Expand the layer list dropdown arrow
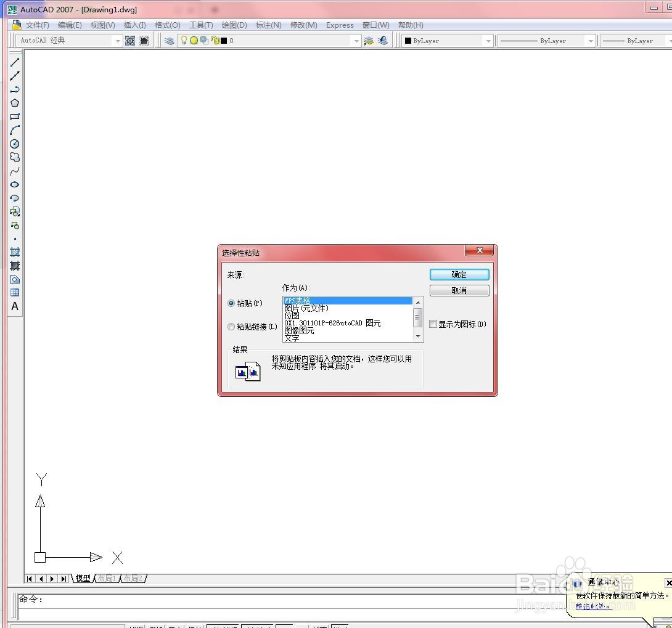This screenshot has height=628, width=672. coord(356,41)
